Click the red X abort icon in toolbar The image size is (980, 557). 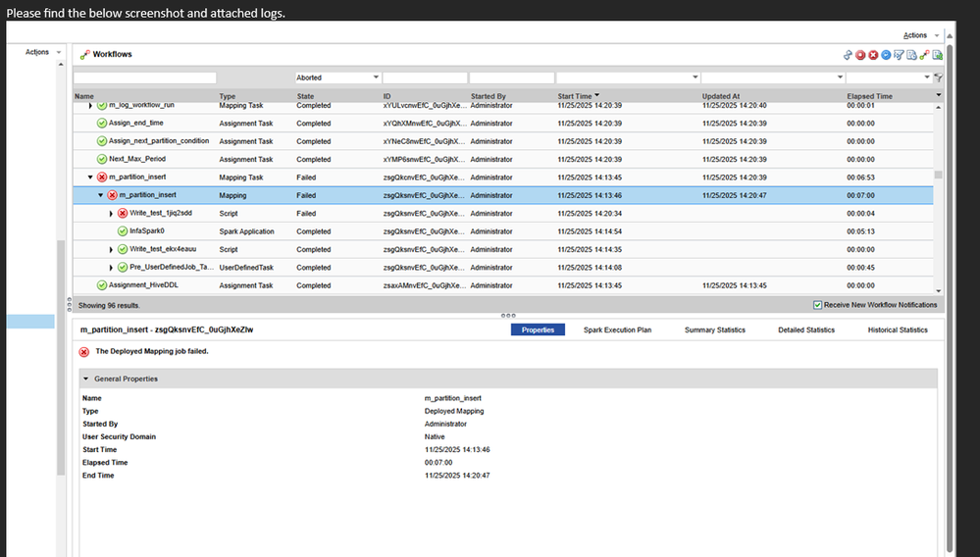pyautogui.click(x=873, y=55)
